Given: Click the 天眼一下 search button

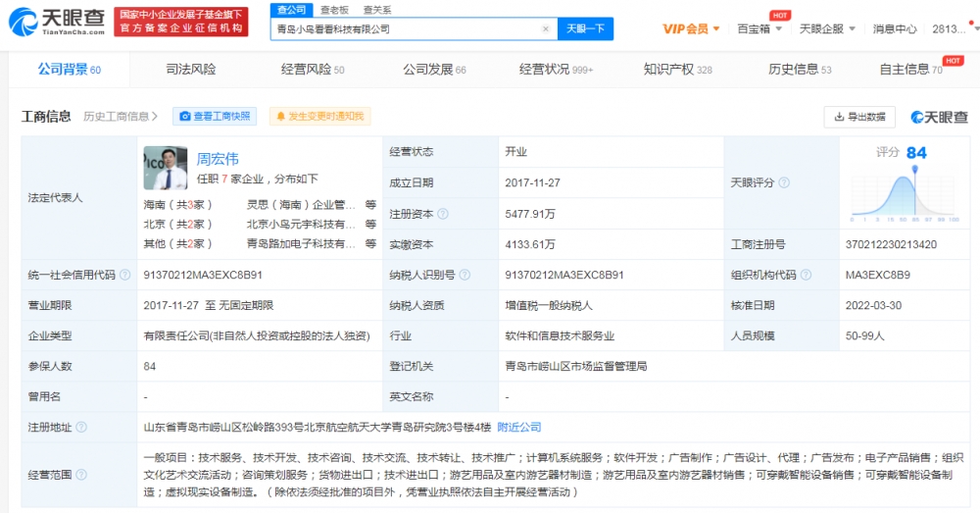Looking at the screenshot, I should click(x=585, y=28).
